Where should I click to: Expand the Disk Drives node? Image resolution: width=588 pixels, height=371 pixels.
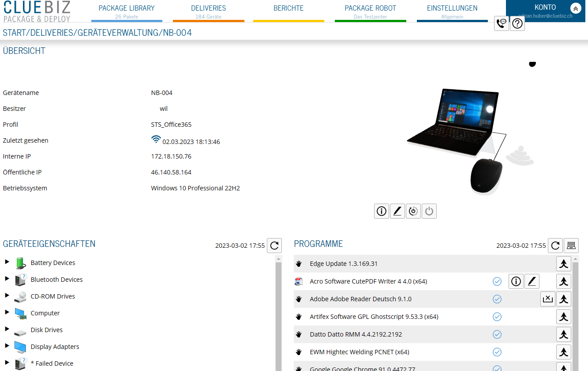7,329
